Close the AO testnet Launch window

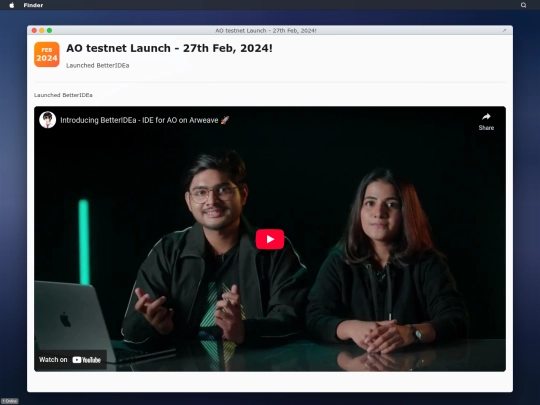pyautogui.click(x=34, y=31)
